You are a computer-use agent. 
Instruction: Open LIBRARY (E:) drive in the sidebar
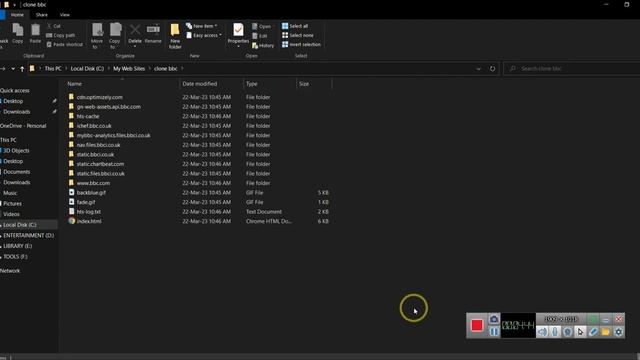coord(18,246)
